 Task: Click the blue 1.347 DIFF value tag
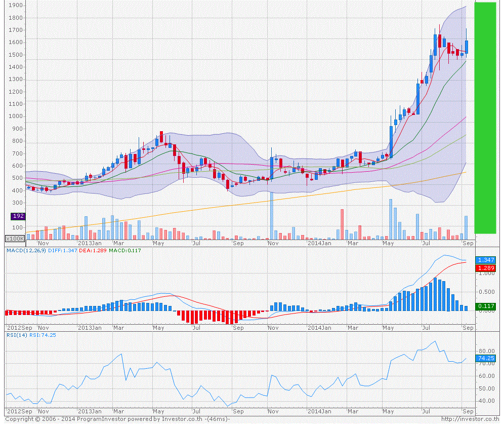point(485,260)
